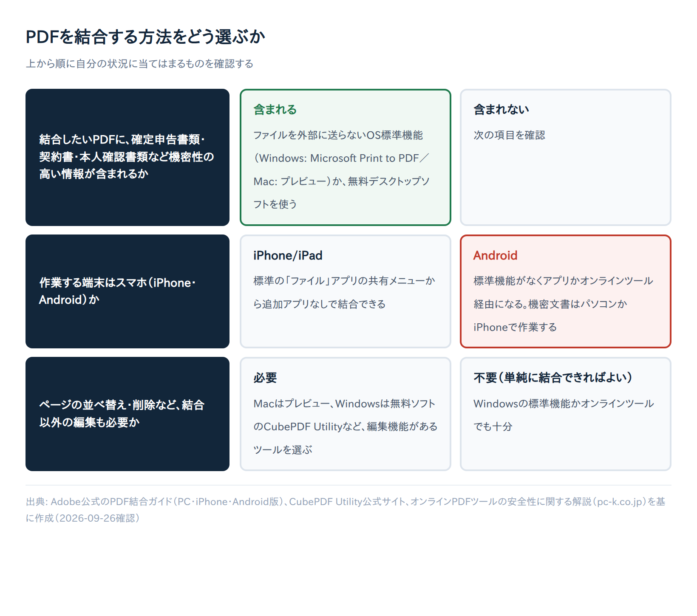
Task: Click the text 'ツールを選ぶ'
Action: point(283,450)
